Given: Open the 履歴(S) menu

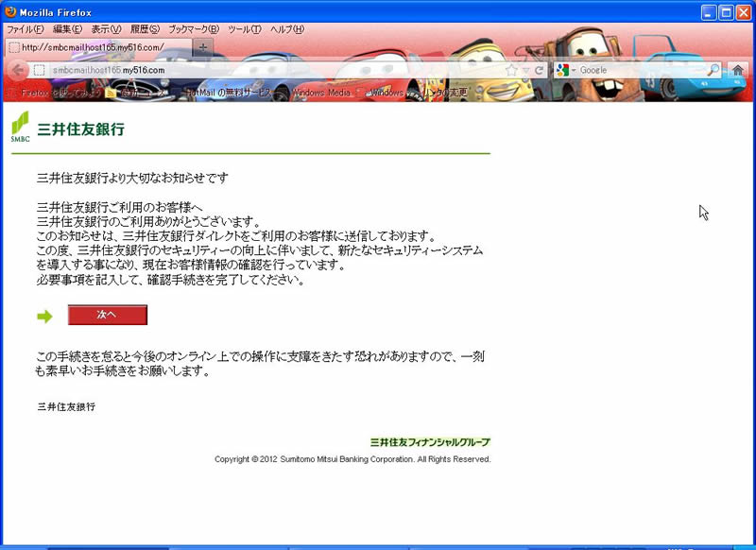Looking at the screenshot, I should pos(145,29).
